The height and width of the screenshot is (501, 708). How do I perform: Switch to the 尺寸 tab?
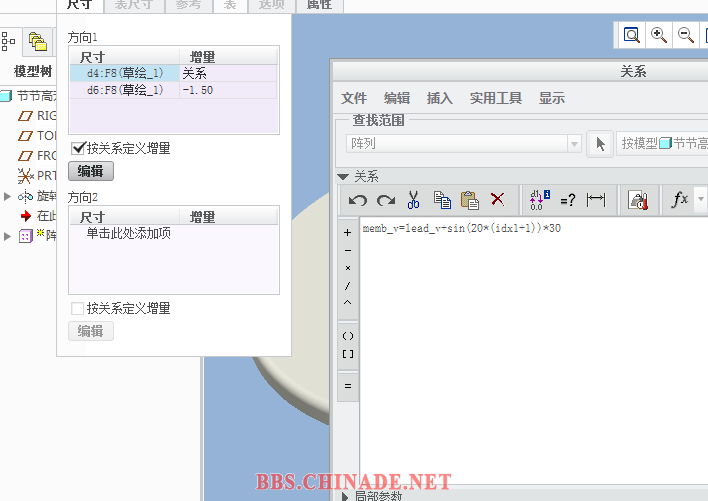point(79,5)
